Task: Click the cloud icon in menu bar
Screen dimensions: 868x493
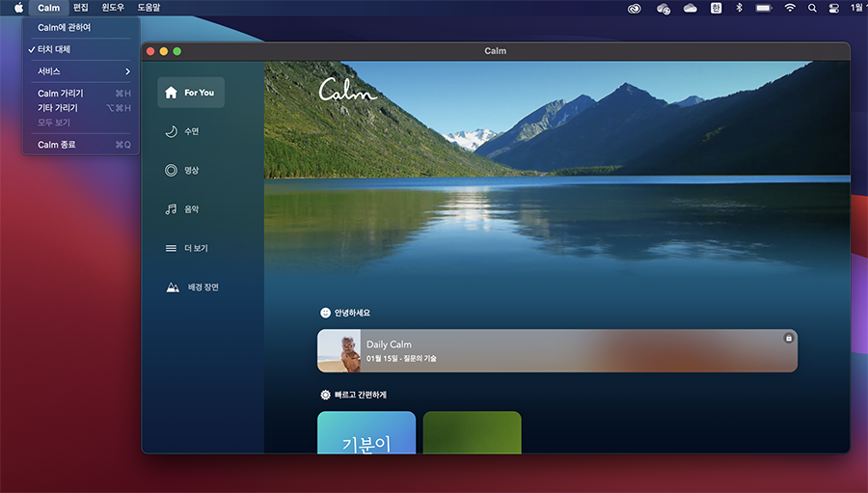Action: click(x=690, y=8)
